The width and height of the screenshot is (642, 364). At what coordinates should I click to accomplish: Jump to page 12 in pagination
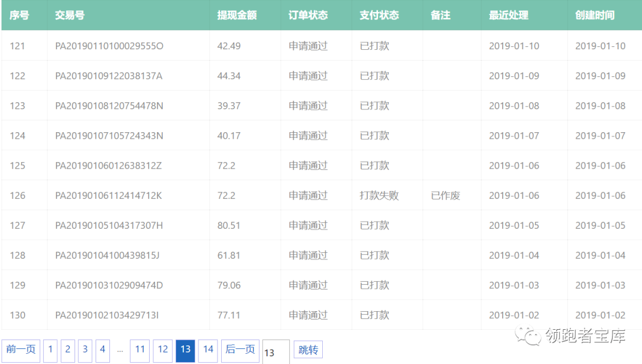tap(163, 350)
